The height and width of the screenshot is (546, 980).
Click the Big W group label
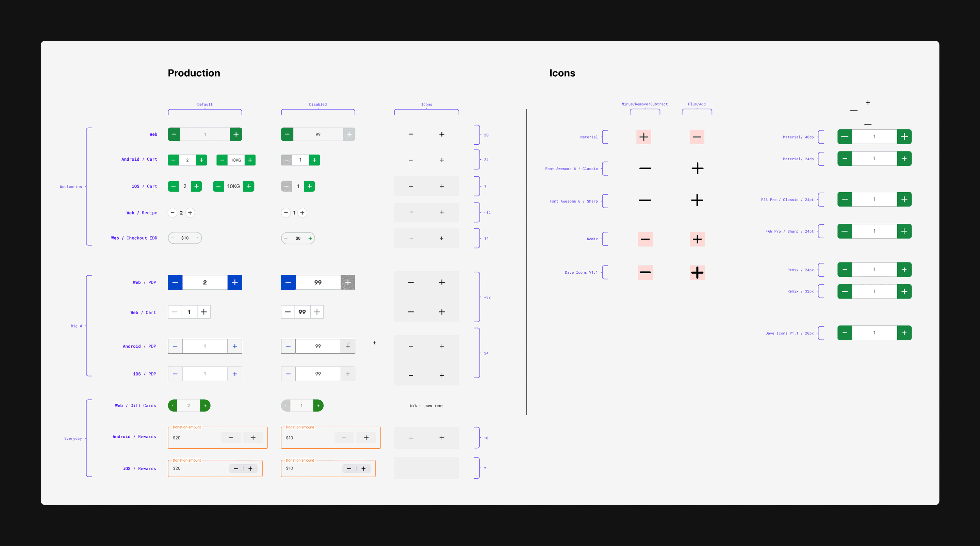coord(77,326)
